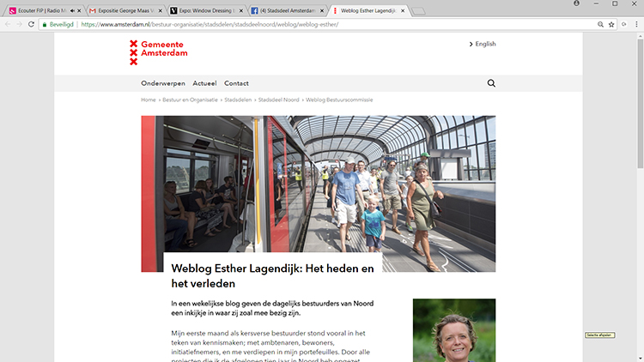644x362 pixels.
Task: Open Stadsdeel Noord breadcrumb link
Action: 278,100
